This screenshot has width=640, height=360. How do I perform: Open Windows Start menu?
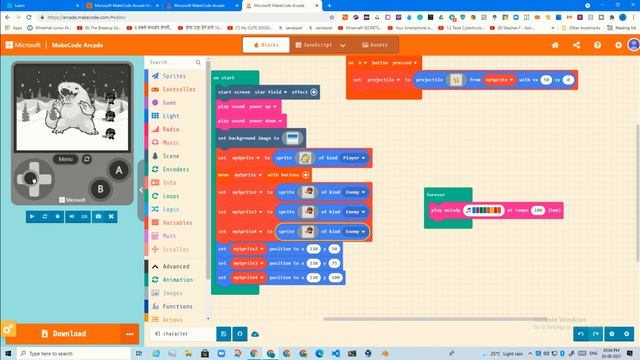(x=8, y=353)
